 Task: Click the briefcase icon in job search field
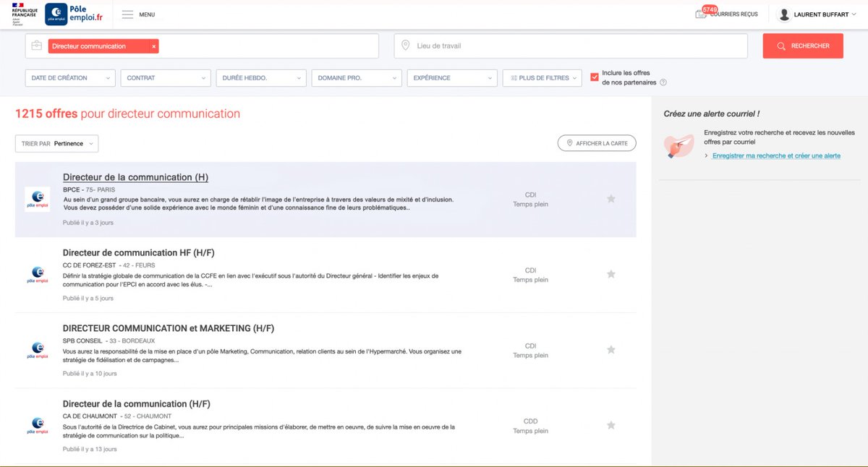click(37, 46)
